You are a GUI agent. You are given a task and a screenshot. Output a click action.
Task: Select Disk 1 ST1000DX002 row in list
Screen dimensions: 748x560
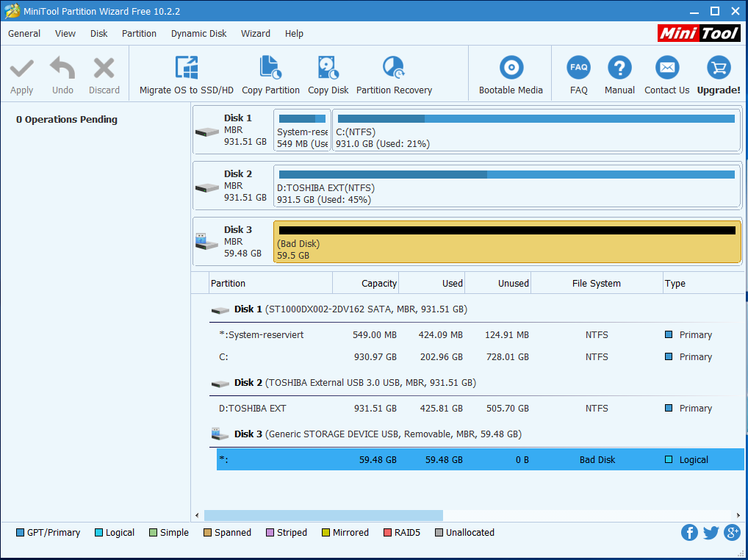pos(477,309)
